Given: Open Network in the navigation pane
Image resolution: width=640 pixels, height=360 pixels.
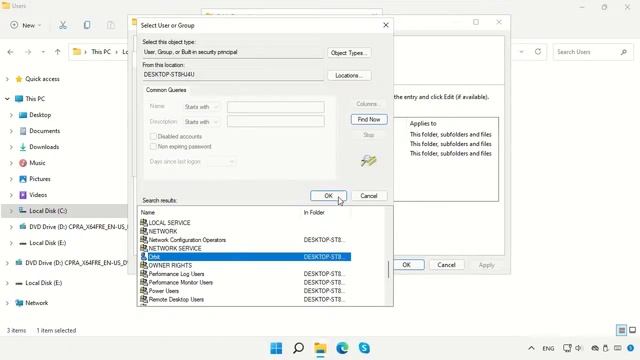Looking at the screenshot, I should (x=36, y=303).
